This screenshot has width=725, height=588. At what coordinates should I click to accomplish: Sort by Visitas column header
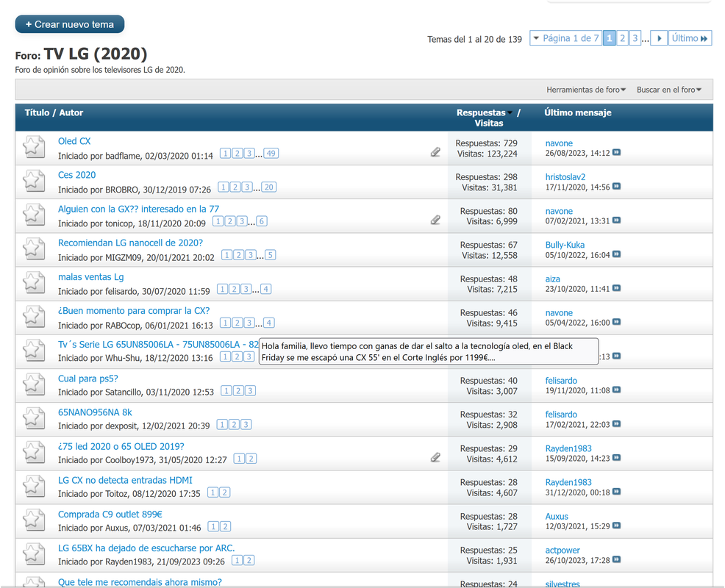(489, 123)
